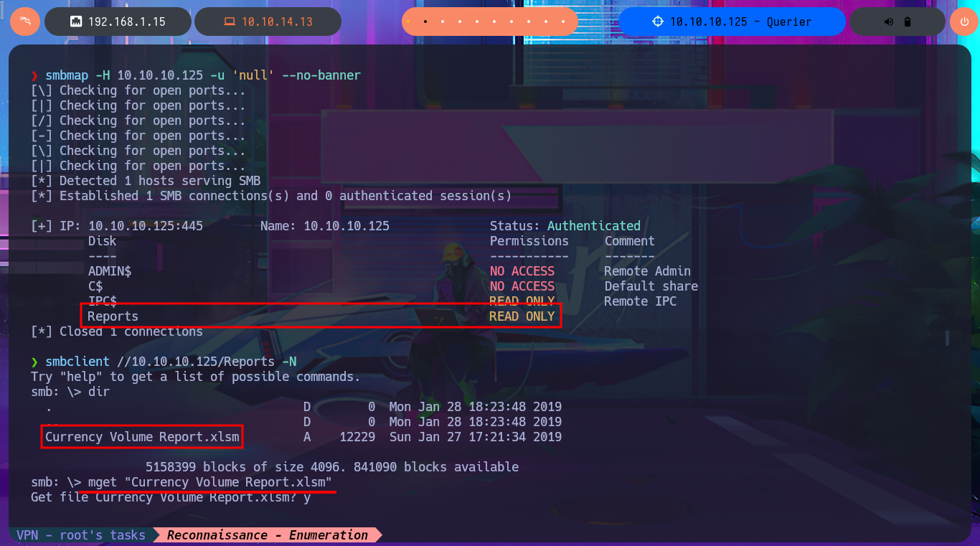The image size is (980, 546).
Task: Click the crosshair target icon
Action: [x=658, y=22]
